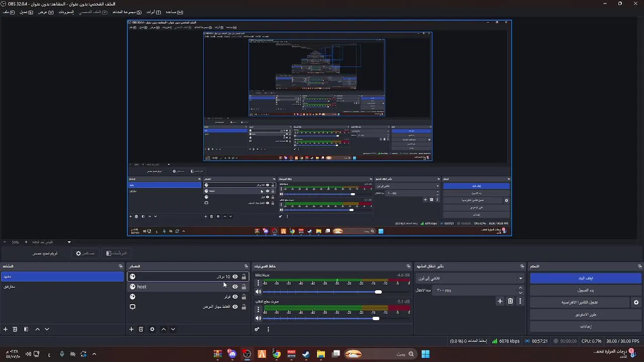Screen dimensions: 644x362
Task: Pop out the Controls dock using its float icon
Action: click(640, 266)
